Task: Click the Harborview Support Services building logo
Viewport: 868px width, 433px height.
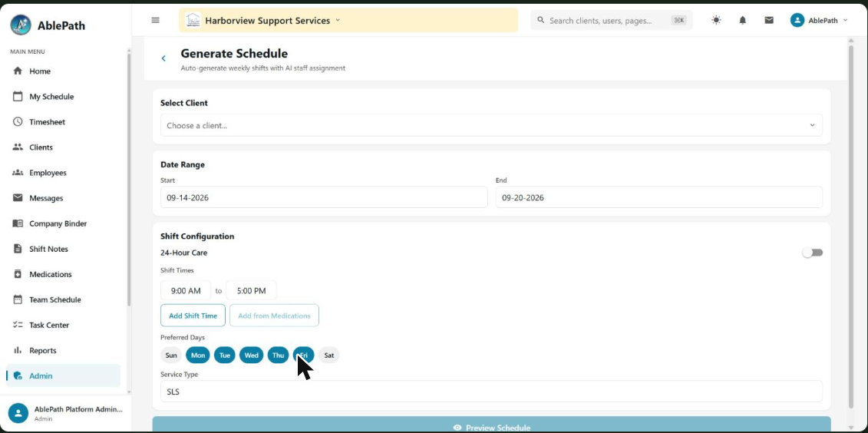Action: 193,21
